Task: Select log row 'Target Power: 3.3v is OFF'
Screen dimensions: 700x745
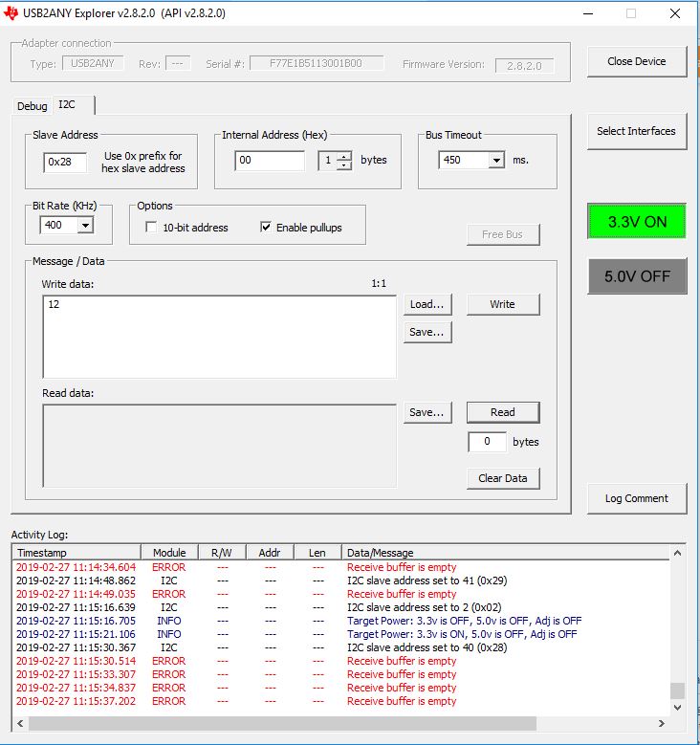Action: pos(341,621)
